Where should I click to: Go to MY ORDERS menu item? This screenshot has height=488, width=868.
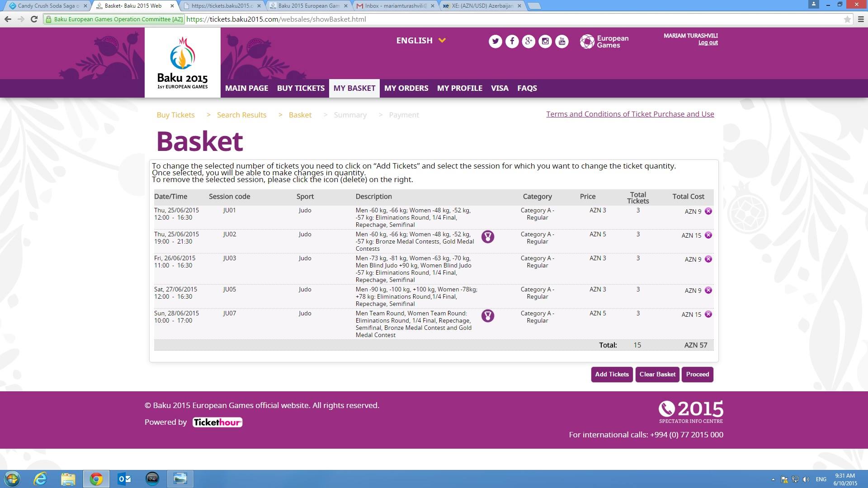click(x=406, y=88)
